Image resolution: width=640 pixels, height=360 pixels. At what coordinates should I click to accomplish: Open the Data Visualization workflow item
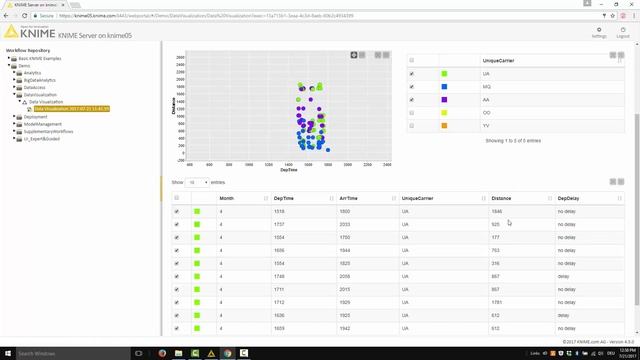click(46, 102)
